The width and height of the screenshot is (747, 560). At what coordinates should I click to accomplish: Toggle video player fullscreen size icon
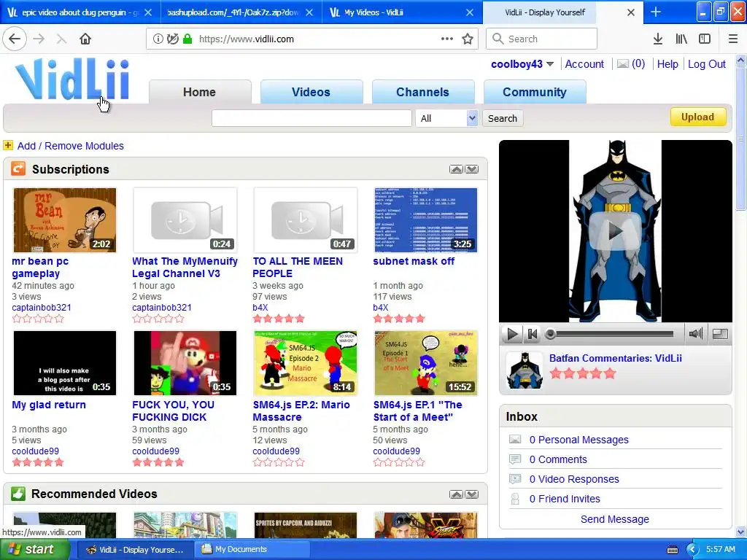pos(719,334)
